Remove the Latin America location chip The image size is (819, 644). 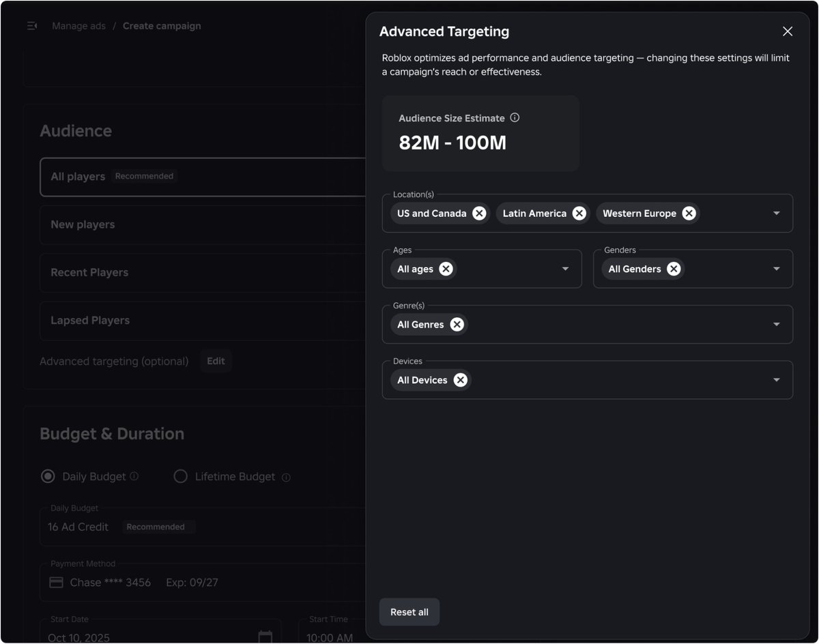(x=579, y=213)
